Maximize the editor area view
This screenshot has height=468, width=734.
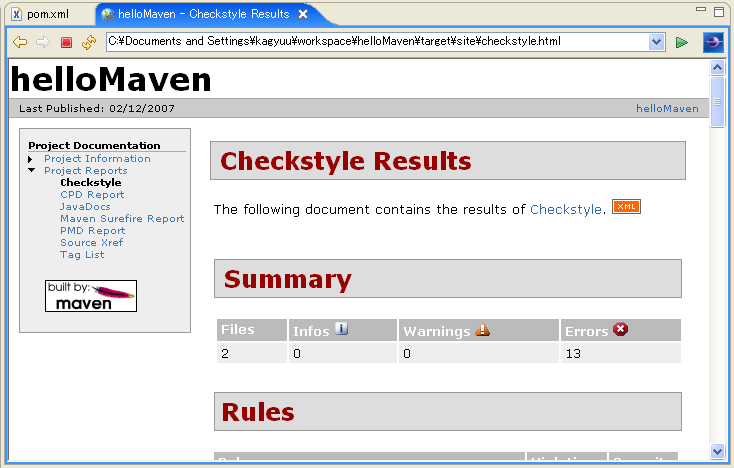(x=719, y=11)
